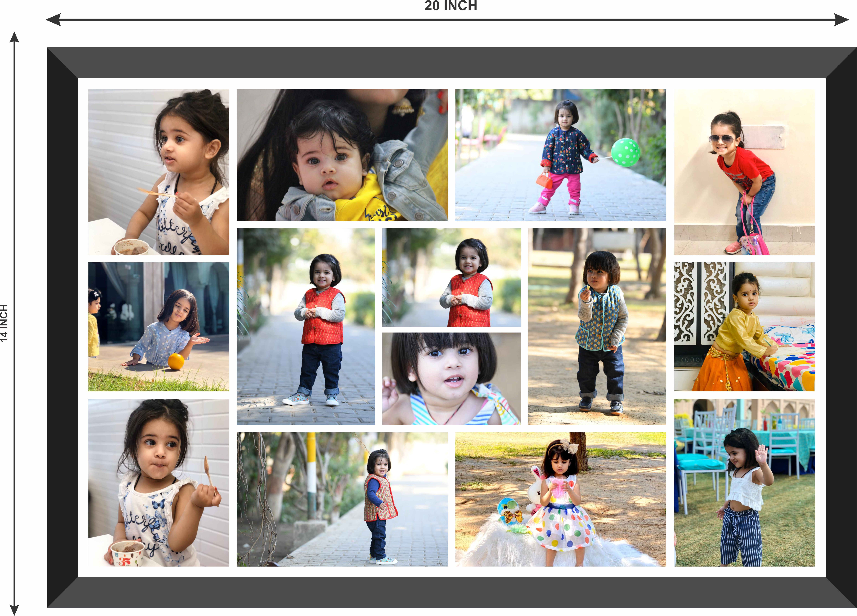This screenshot has width=857, height=616.
Task: Click the photo with orange ball on ground
Action: (x=159, y=327)
